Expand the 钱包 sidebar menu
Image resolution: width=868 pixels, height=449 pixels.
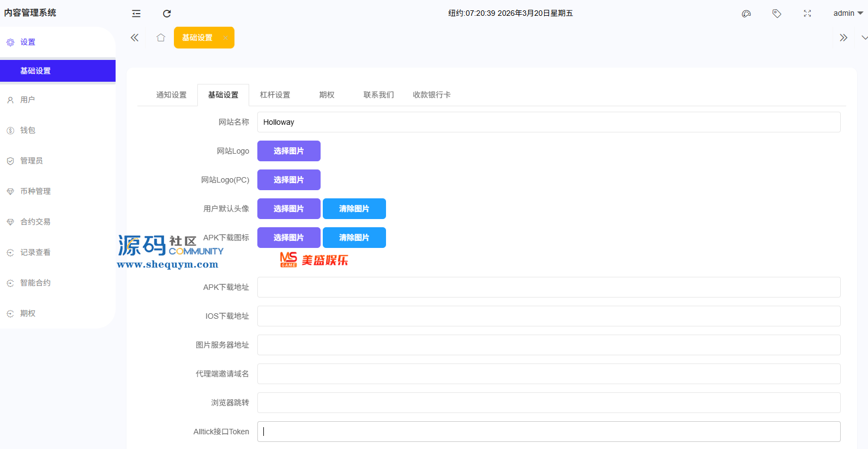tap(28, 130)
